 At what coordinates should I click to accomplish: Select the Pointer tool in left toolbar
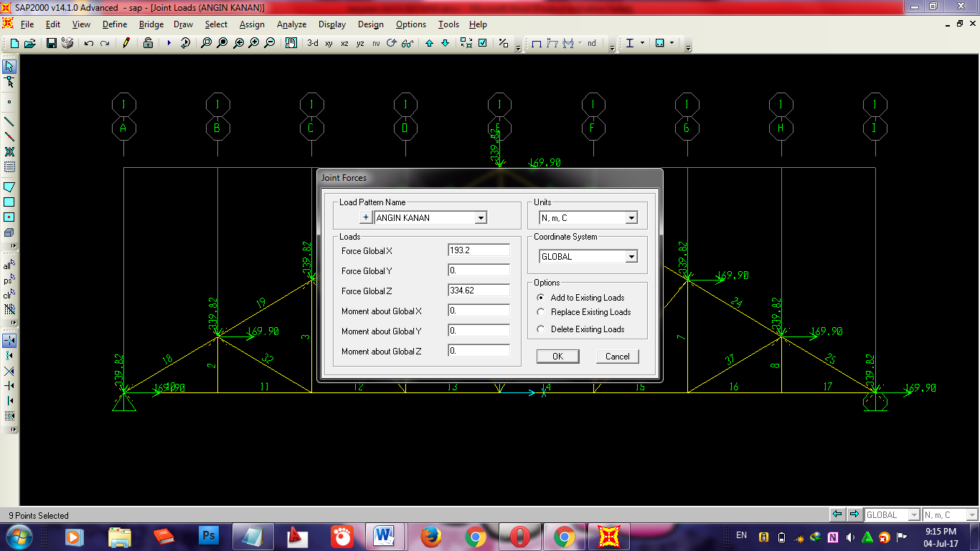pos(9,67)
